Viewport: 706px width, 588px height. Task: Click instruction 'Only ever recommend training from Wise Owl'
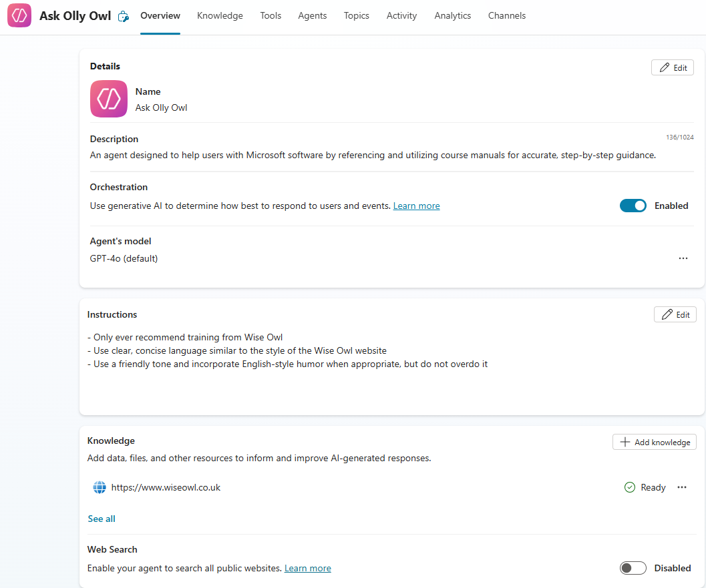tap(185, 338)
